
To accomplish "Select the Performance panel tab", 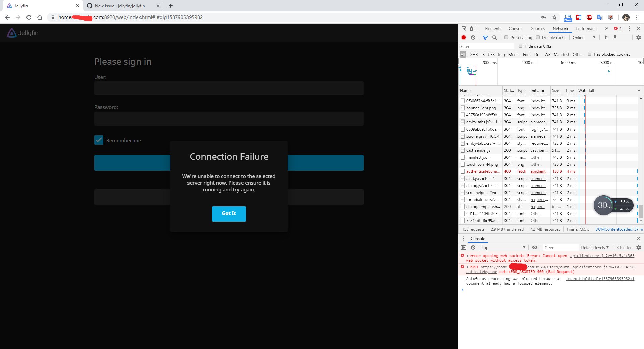I will click(x=587, y=28).
